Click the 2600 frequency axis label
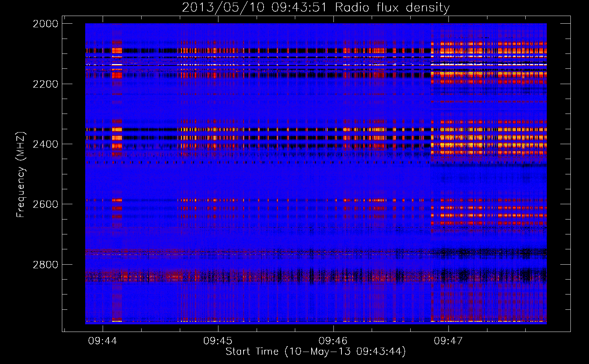This screenshot has width=589, height=364. click(x=46, y=204)
